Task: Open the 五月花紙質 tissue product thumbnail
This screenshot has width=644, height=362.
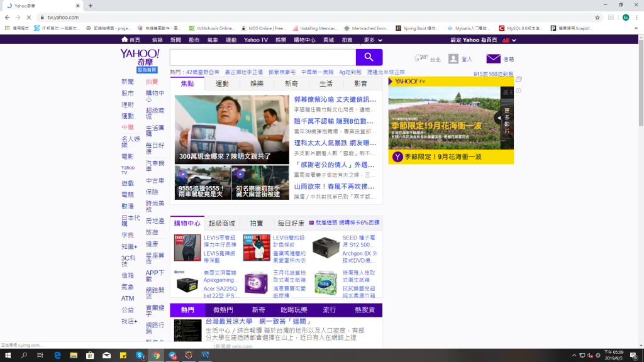Action: [x=257, y=282]
